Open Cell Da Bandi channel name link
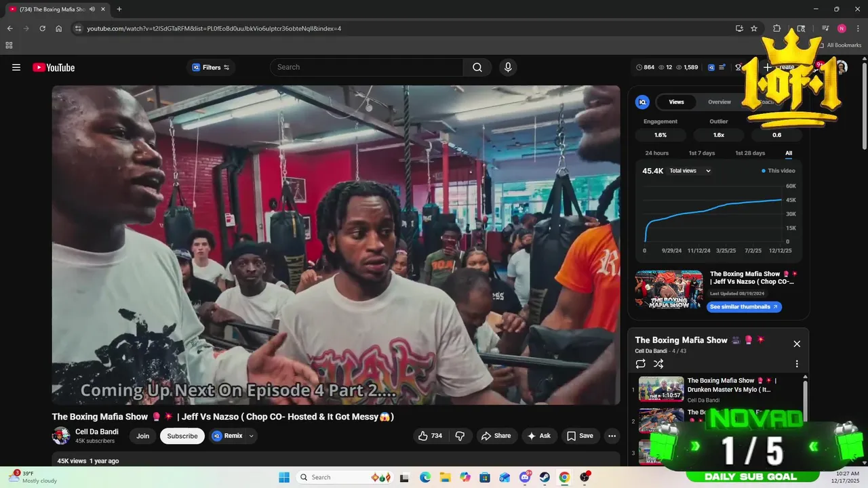 (97, 432)
